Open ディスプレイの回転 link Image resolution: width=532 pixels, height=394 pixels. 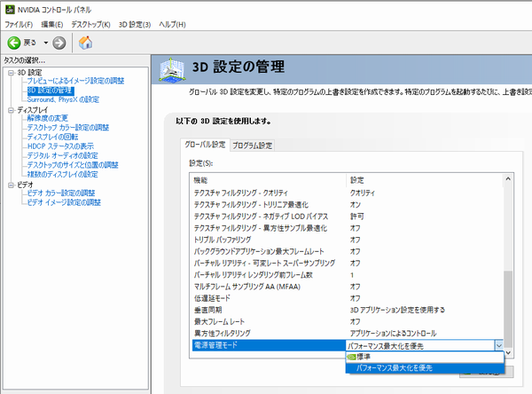point(52,137)
